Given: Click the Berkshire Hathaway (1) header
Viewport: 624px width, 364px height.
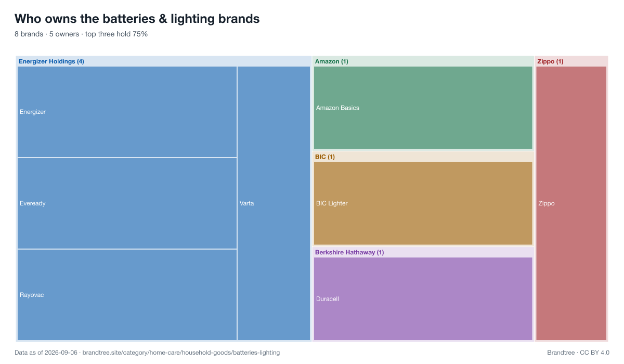Looking at the screenshot, I should 349,252.
